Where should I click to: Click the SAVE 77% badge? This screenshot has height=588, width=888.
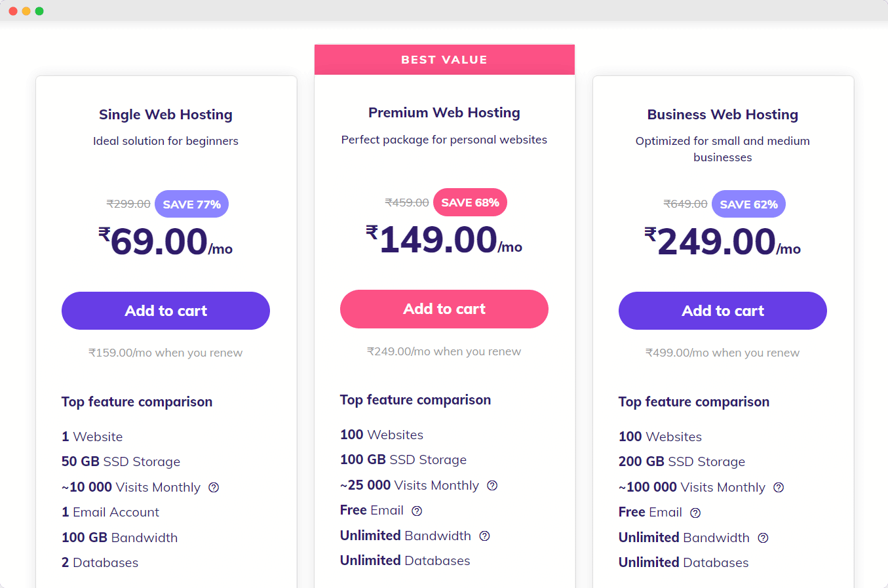[x=191, y=204]
